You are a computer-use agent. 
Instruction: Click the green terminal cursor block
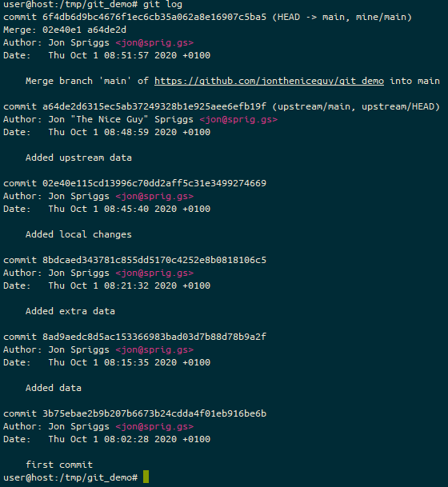coord(146,477)
